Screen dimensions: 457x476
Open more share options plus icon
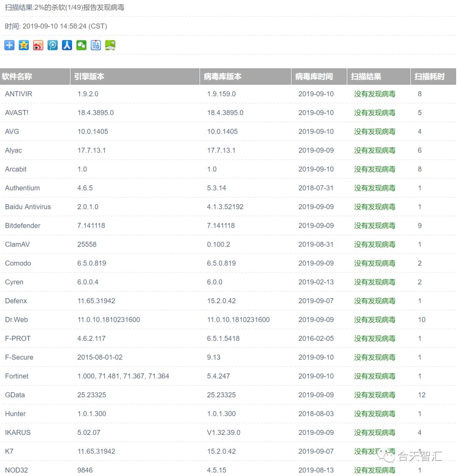[9, 45]
